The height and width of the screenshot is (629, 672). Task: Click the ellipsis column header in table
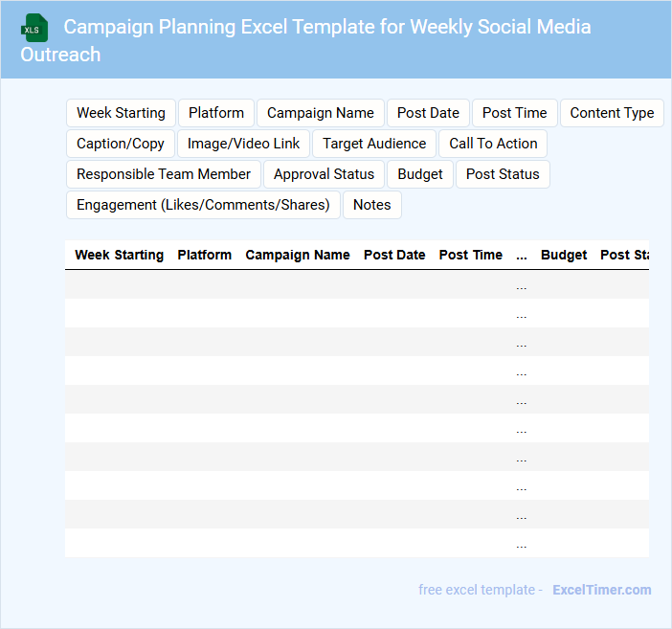click(522, 256)
